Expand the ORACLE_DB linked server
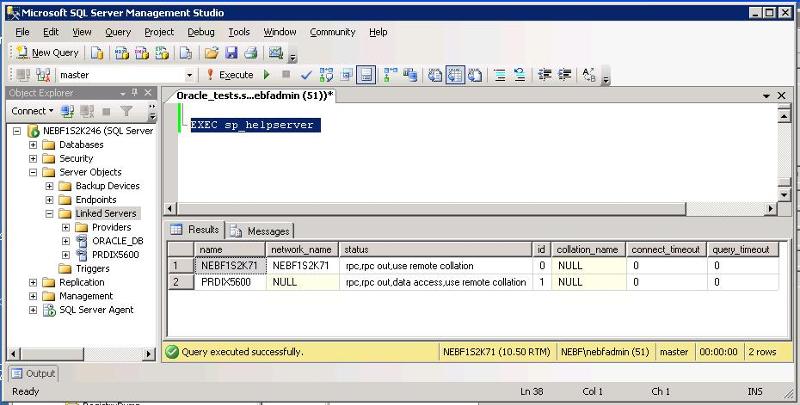The height and width of the screenshot is (405, 800). tap(66, 241)
